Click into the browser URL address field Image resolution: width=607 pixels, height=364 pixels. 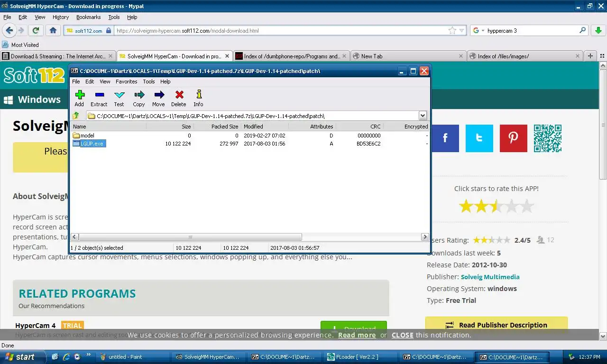tap(281, 31)
